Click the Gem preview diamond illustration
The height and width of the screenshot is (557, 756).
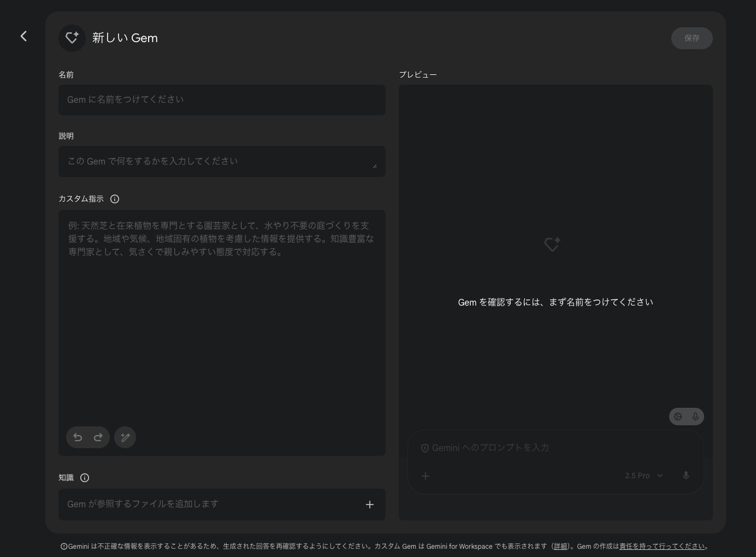click(553, 244)
